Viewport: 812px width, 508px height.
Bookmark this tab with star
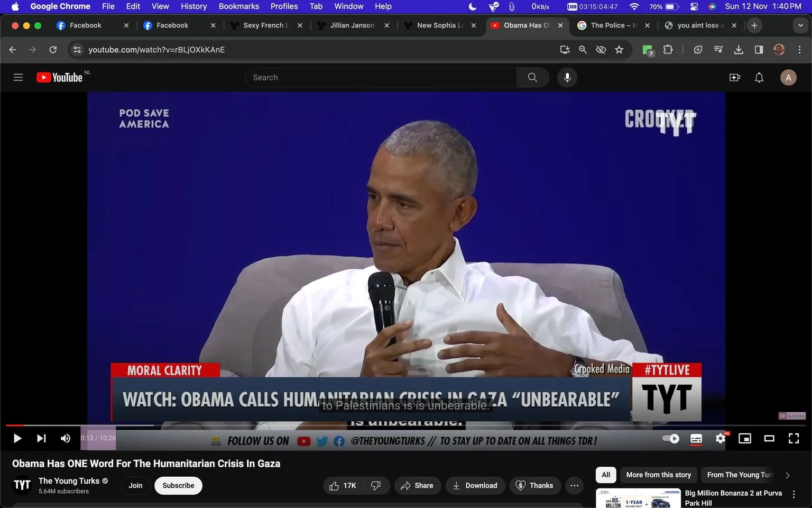tap(619, 49)
